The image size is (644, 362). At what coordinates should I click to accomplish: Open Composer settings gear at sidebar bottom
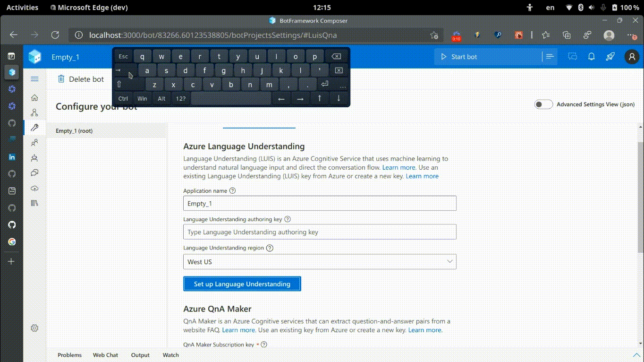click(x=34, y=328)
